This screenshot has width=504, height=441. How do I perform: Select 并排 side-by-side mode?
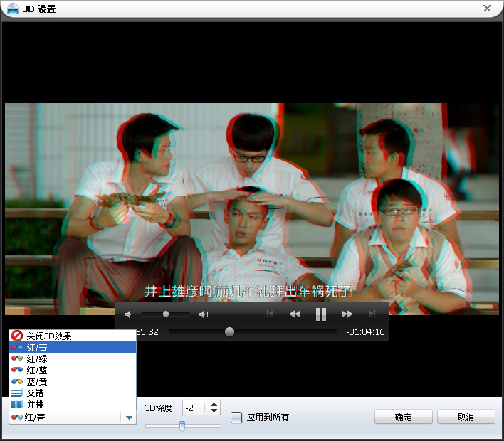click(x=73, y=404)
